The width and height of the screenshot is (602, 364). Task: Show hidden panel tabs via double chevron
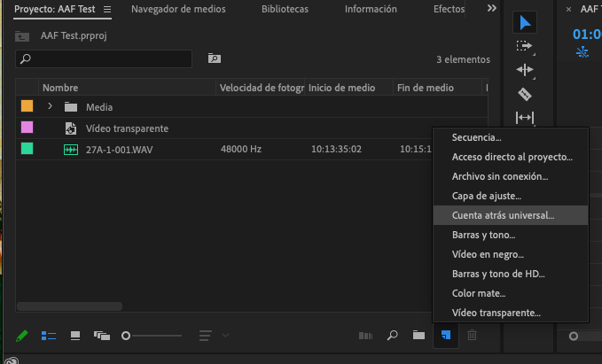point(492,8)
